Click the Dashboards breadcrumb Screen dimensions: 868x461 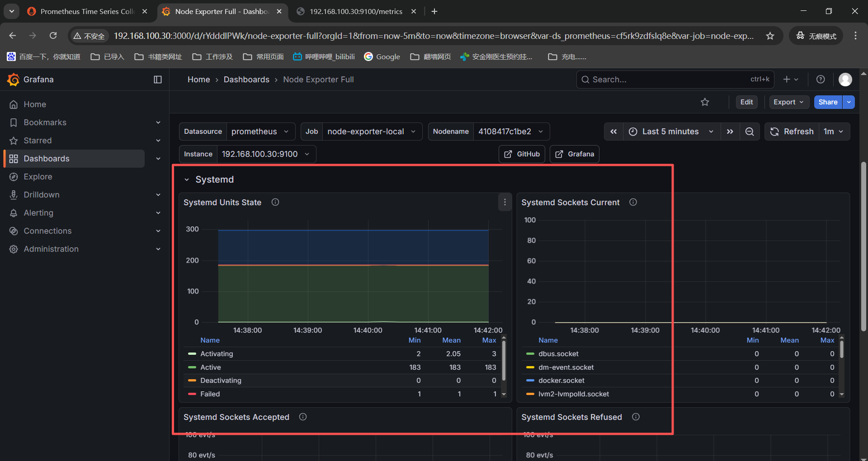tap(246, 80)
